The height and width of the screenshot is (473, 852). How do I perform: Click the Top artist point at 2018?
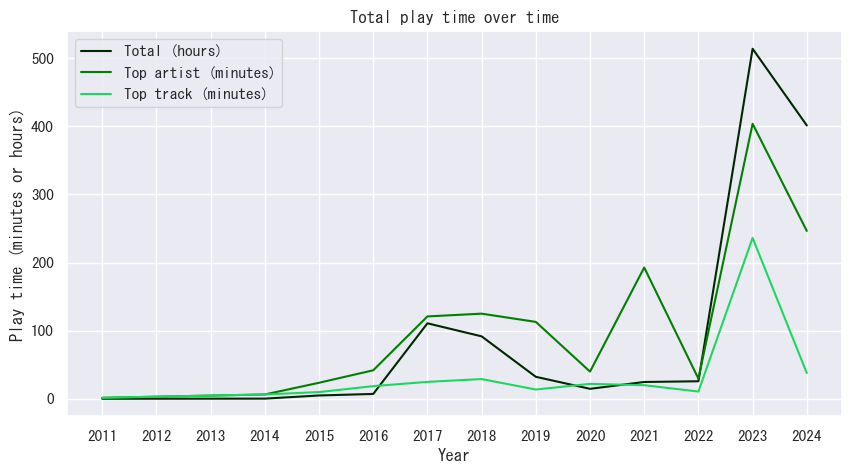481,314
